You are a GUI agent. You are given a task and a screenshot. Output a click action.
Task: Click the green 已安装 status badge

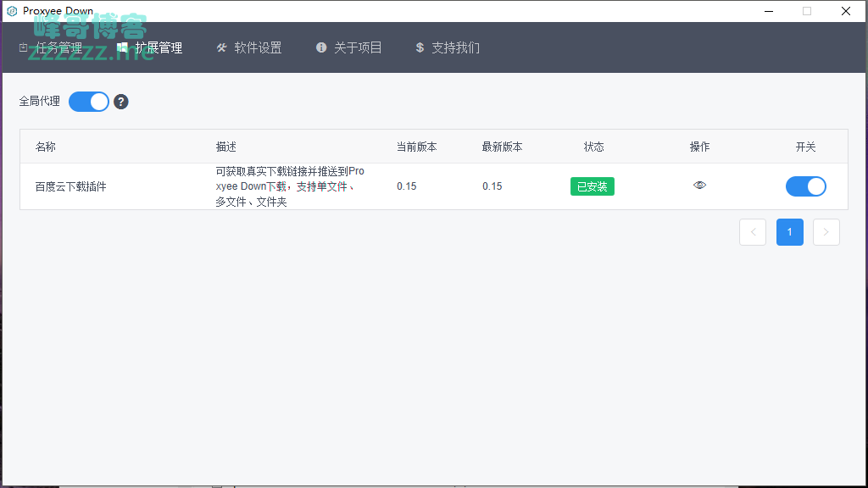[593, 186]
